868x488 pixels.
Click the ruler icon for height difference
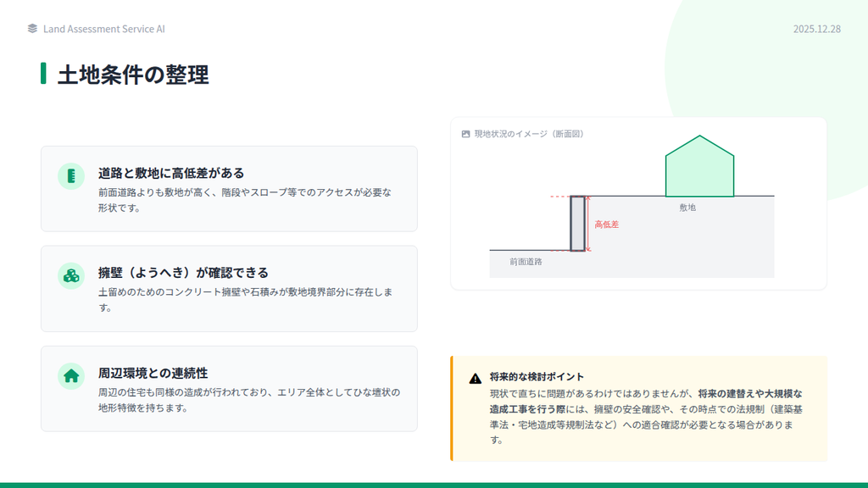[x=71, y=176]
